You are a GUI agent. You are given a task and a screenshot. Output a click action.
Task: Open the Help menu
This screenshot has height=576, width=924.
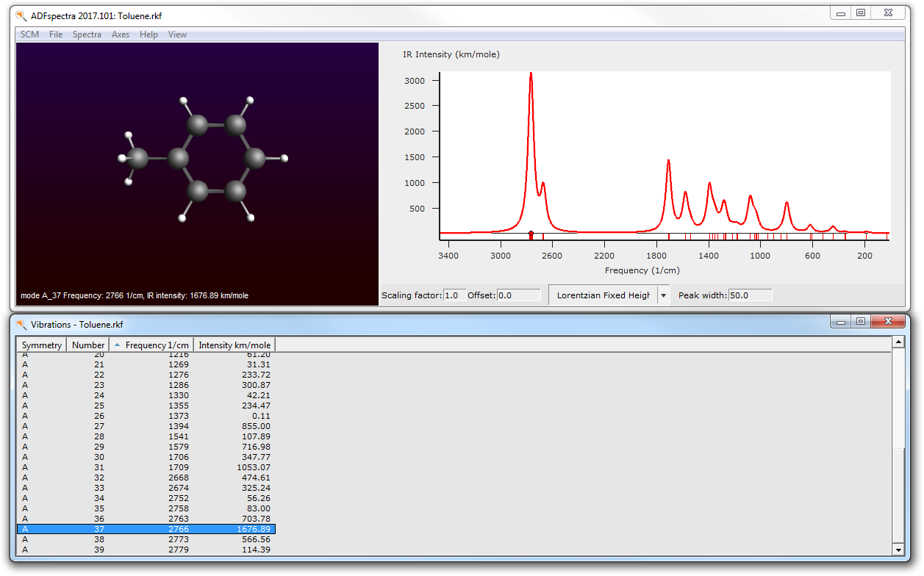click(x=148, y=35)
